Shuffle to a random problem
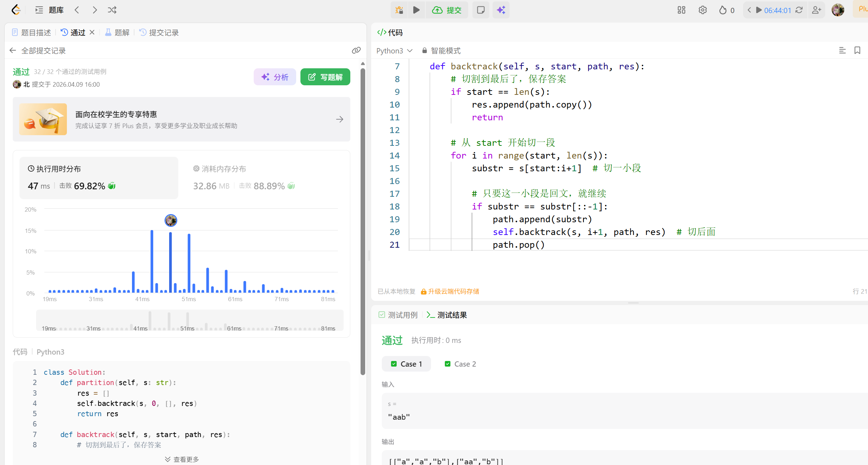 tap(112, 10)
